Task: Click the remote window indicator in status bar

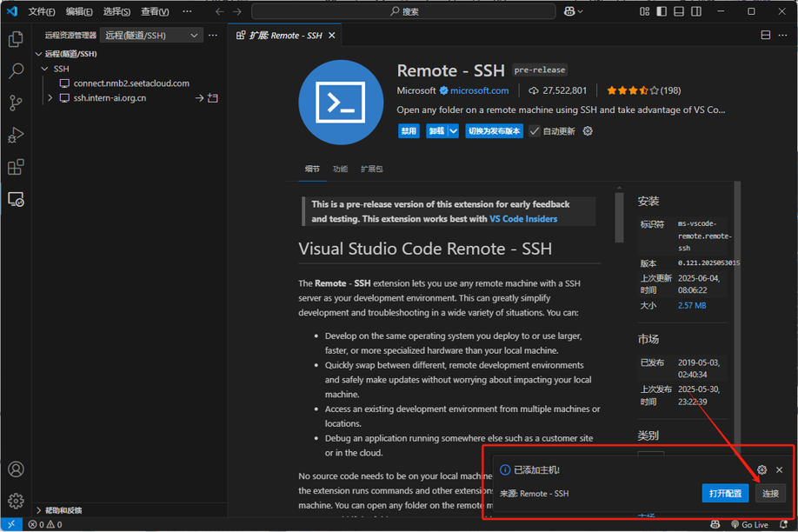Action: [11, 524]
